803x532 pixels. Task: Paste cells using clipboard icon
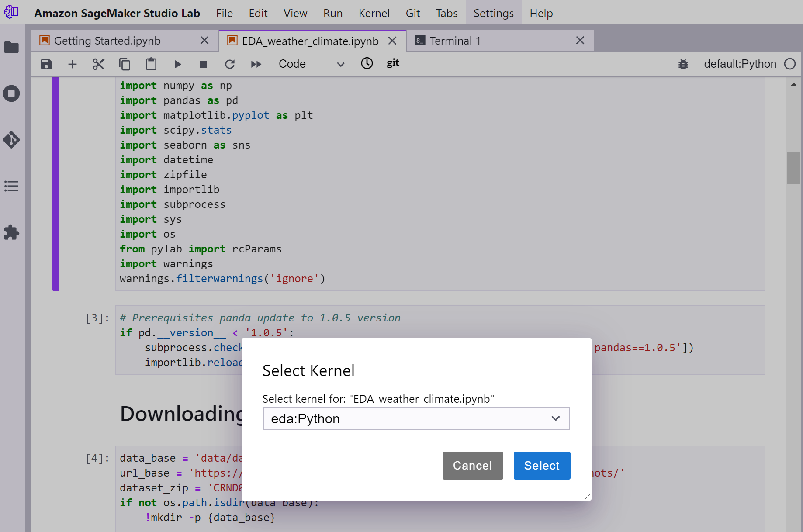(151, 64)
